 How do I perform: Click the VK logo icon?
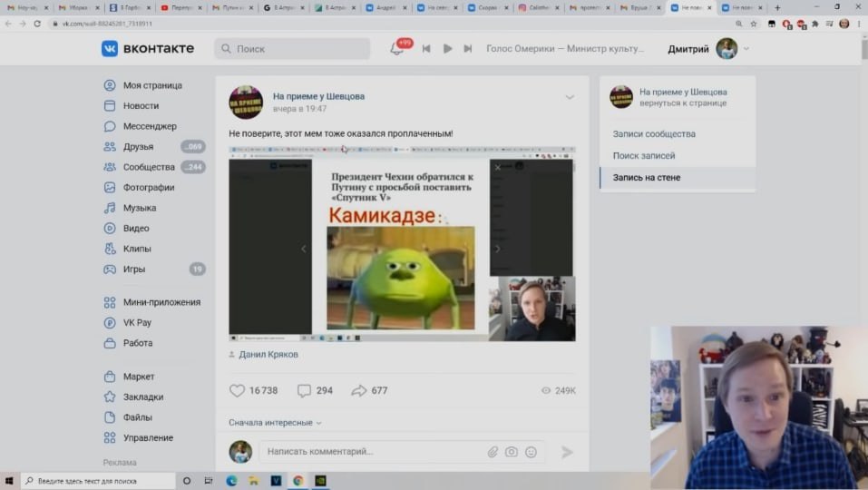[110, 49]
